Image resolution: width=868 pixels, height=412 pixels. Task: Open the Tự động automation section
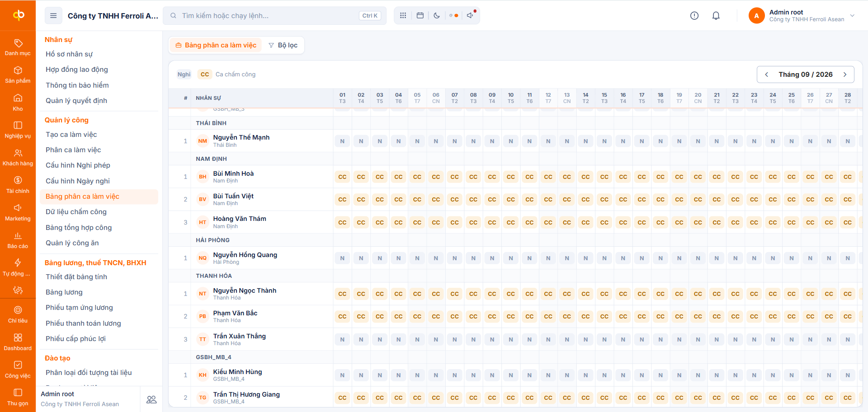click(18, 268)
